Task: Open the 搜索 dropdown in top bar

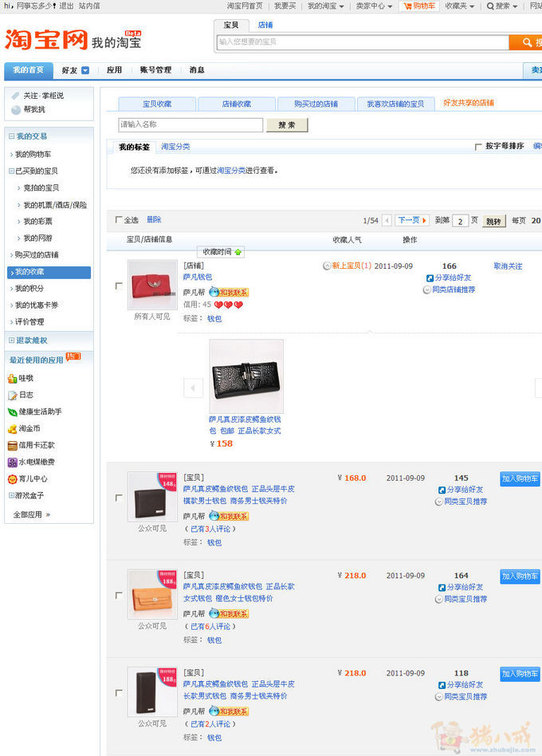Action: [502, 6]
